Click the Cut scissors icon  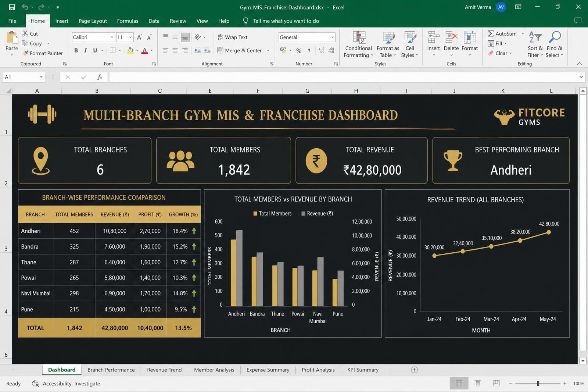tap(25, 33)
